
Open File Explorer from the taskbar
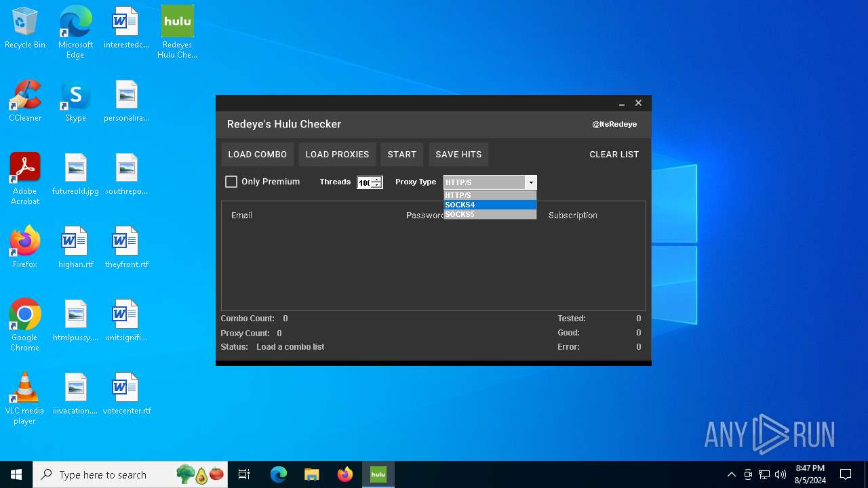click(311, 474)
